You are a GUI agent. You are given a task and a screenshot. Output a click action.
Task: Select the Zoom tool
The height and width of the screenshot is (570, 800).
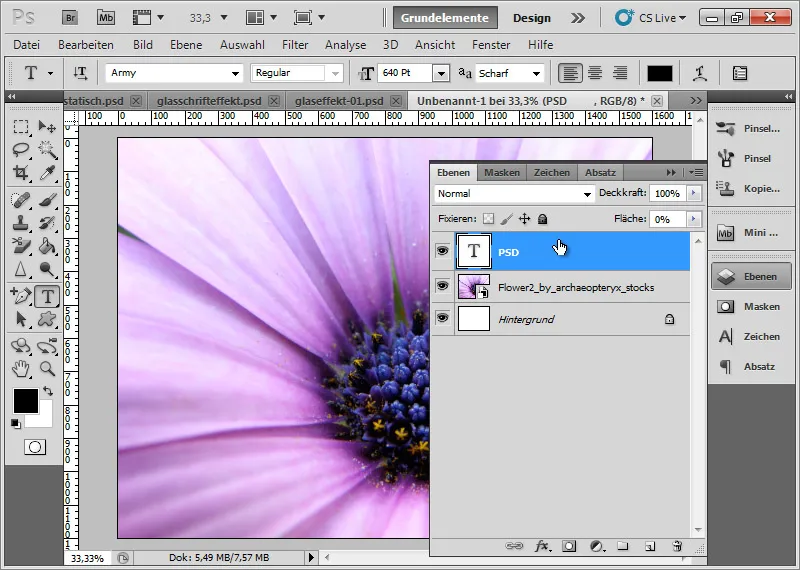click(47, 369)
